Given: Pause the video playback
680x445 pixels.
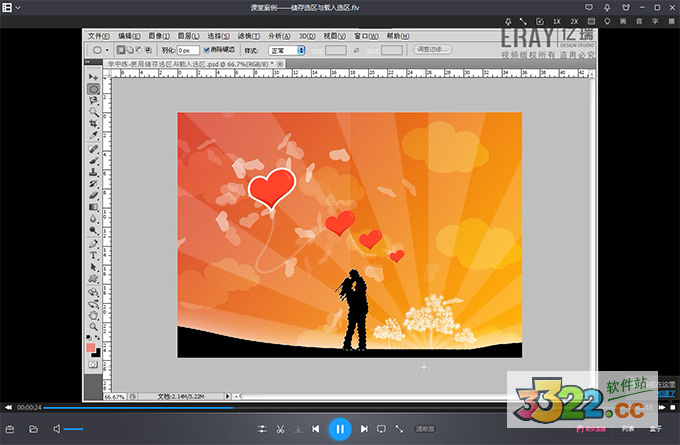Looking at the screenshot, I should [339, 429].
